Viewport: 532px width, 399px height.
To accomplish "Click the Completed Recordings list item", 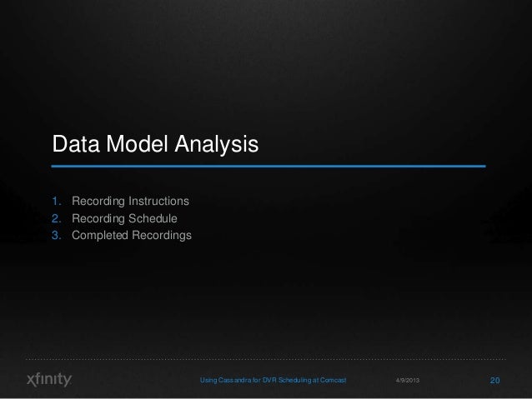I will click(x=132, y=235).
